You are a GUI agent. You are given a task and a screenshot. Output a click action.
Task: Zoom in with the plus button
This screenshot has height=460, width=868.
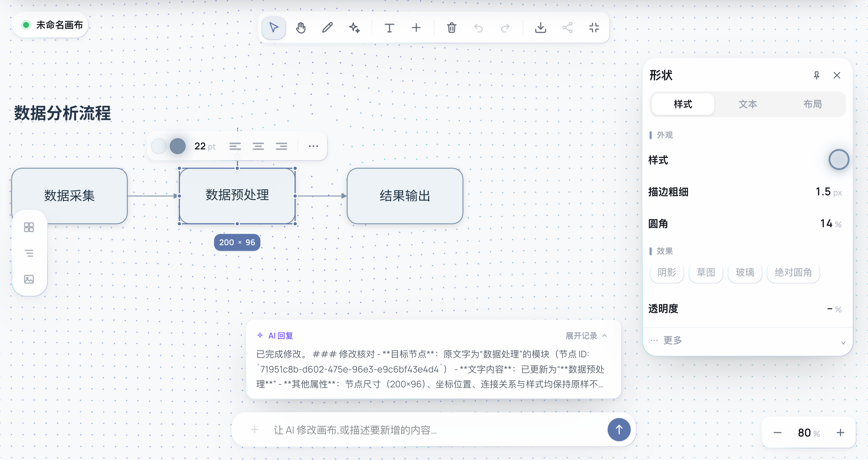840,433
